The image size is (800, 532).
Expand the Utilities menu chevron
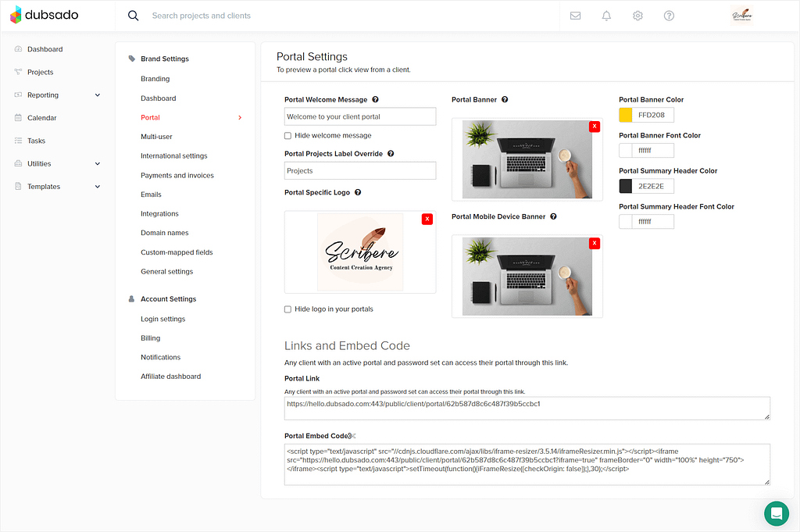(x=98, y=164)
